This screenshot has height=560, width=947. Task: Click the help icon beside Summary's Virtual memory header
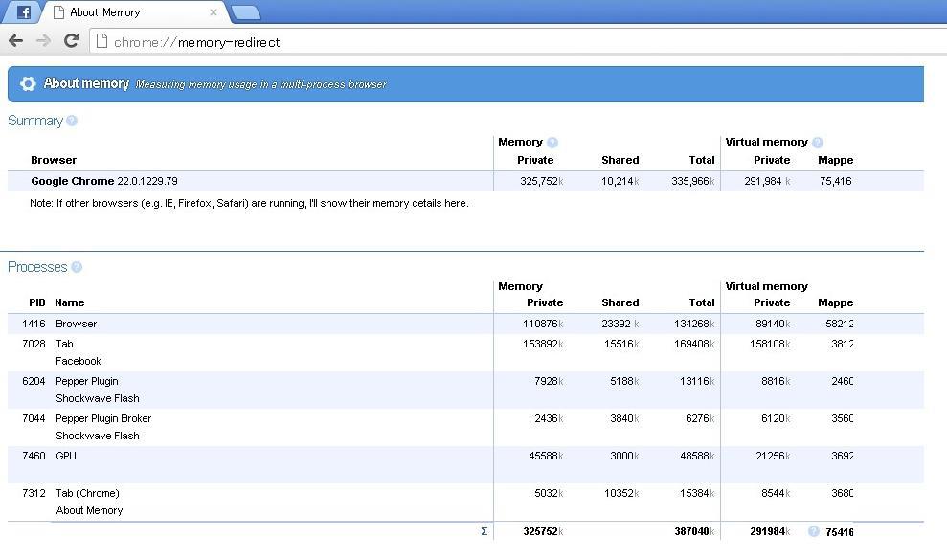pyautogui.click(x=818, y=143)
